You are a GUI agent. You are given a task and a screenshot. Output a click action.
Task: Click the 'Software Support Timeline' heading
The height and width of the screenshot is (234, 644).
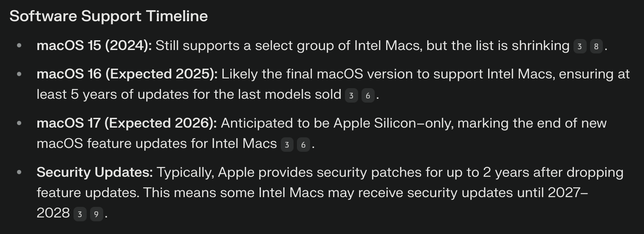click(108, 16)
